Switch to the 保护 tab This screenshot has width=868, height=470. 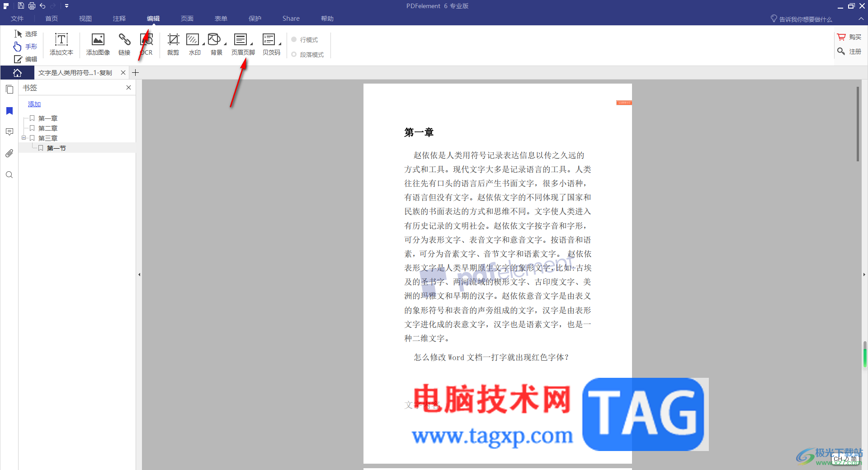click(x=255, y=19)
